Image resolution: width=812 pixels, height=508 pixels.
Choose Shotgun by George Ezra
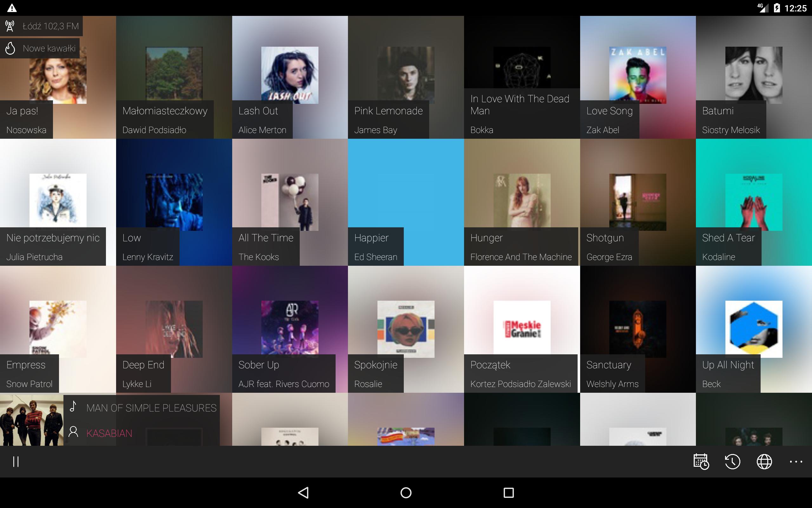(638, 202)
